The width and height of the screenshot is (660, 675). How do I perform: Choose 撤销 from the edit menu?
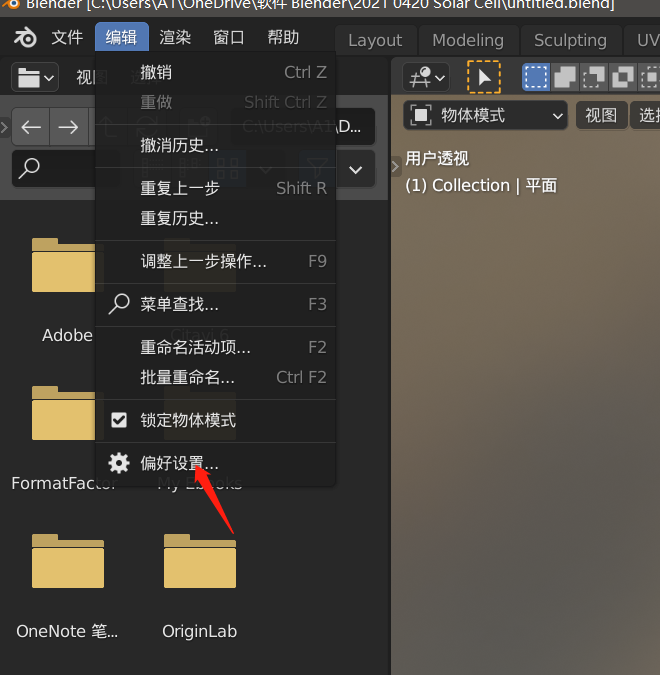pos(215,72)
